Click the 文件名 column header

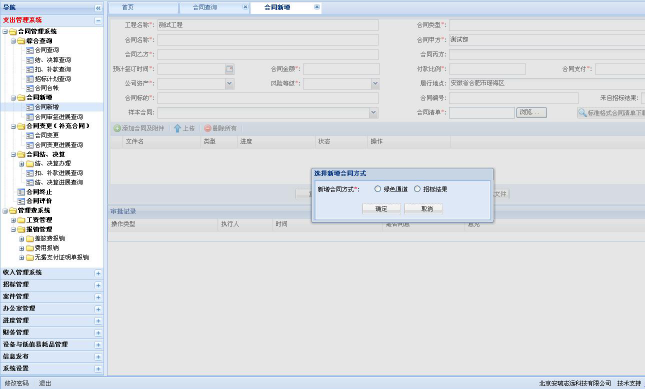click(x=161, y=141)
